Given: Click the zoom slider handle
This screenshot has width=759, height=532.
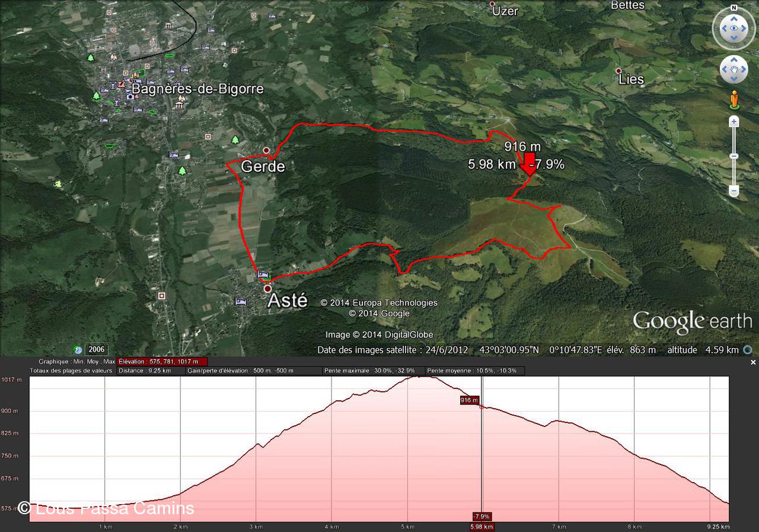Looking at the screenshot, I should pyautogui.click(x=734, y=156).
